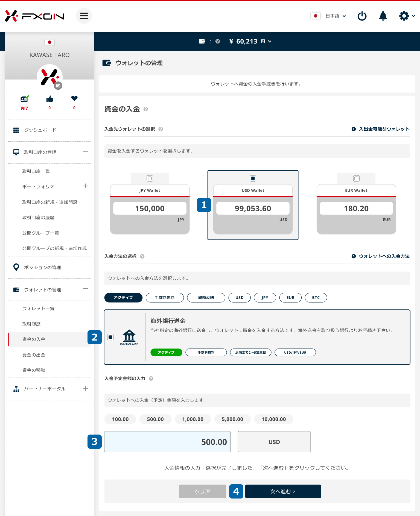Check the EUR Wallet checkbox
420x516 pixels.
click(x=356, y=178)
